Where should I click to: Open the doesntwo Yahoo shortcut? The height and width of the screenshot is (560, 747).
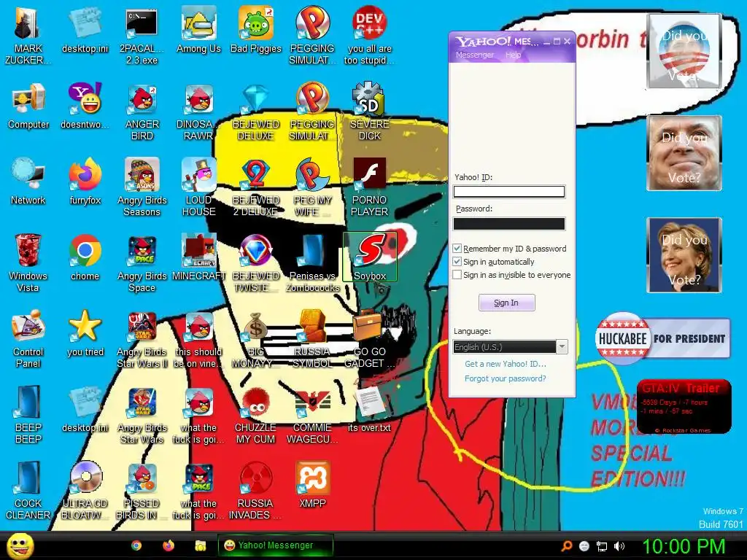[85, 106]
